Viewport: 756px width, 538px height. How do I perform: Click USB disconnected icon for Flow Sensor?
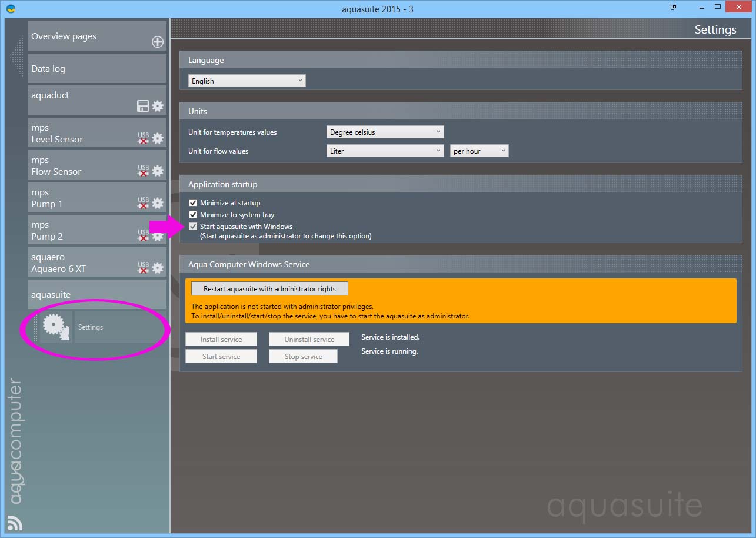143,171
